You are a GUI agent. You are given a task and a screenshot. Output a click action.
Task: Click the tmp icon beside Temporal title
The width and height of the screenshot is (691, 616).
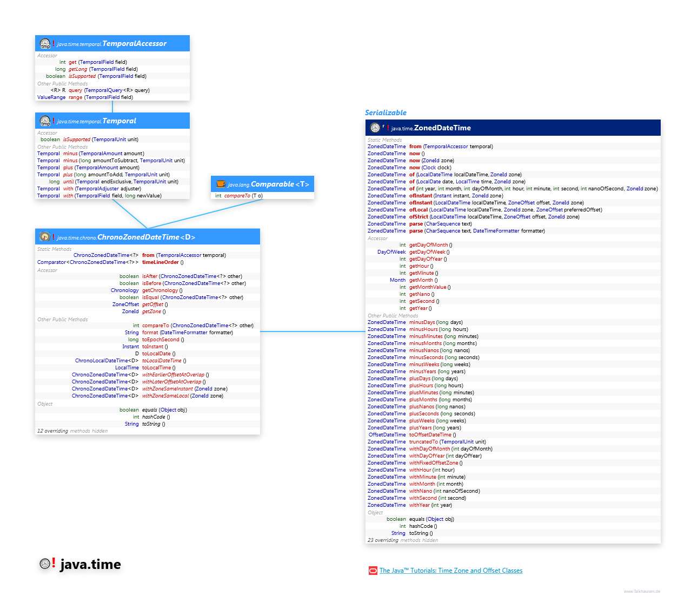pos(45,121)
